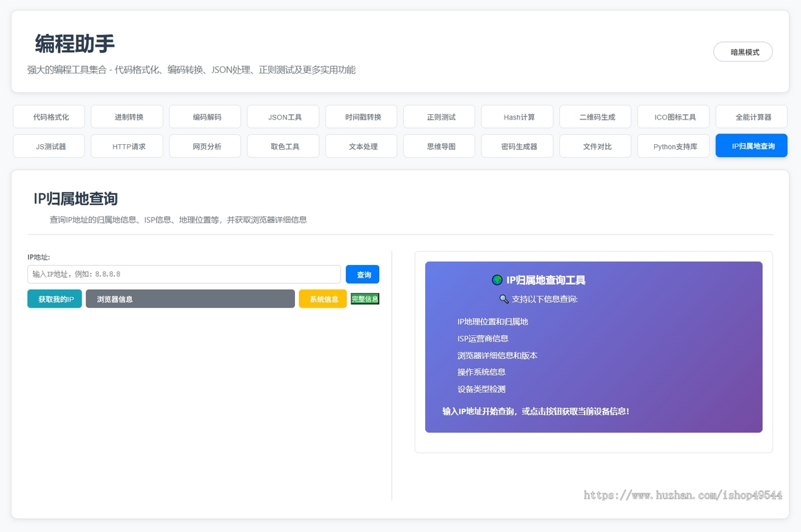Click the yellow 系统信息 button
Screen dimensions: 801x532
click(x=323, y=299)
